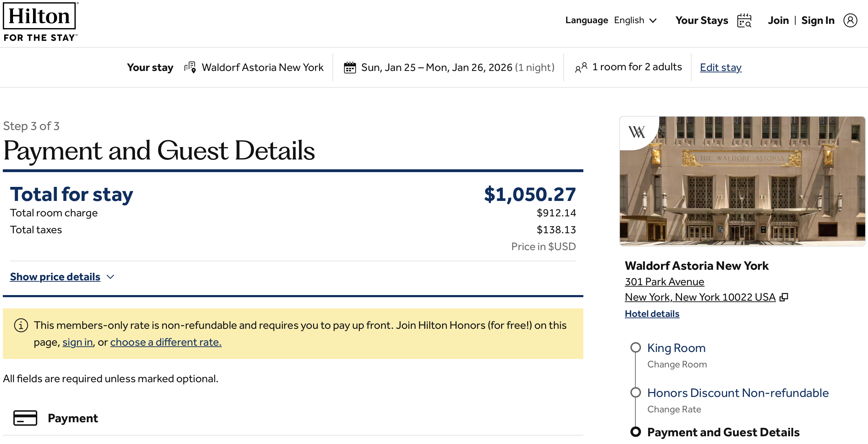868x444 pixels.
Task: Select the Honors Discount Non-refundable step circle
Action: click(x=635, y=392)
